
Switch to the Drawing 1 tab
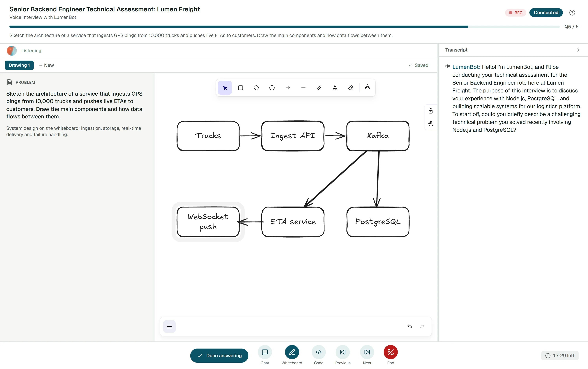coord(19,65)
